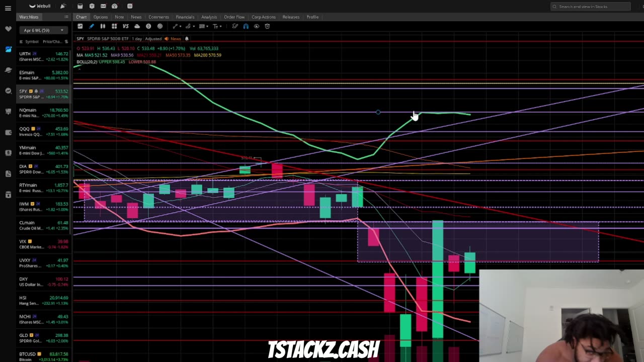Viewport: 644px width, 362px height.
Task: Click the dollar sign circle icon in toolbar
Action: tap(148, 26)
